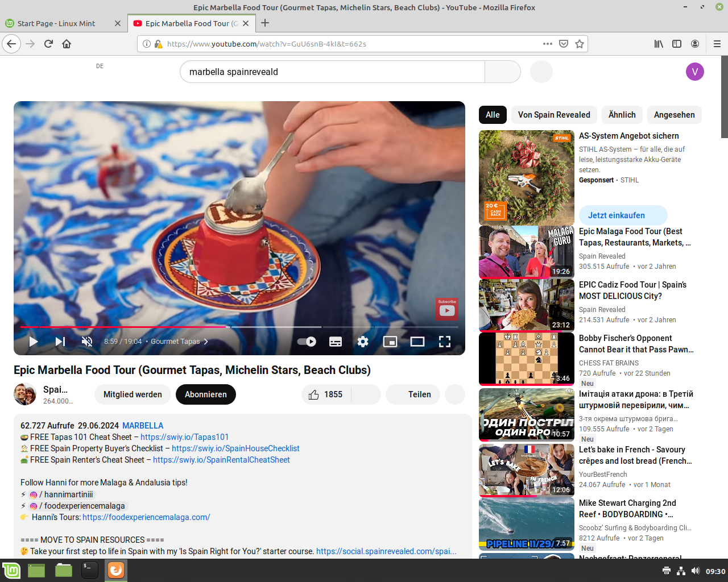
Task: Unmute the video player volume
Action: pyautogui.click(x=87, y=342)
